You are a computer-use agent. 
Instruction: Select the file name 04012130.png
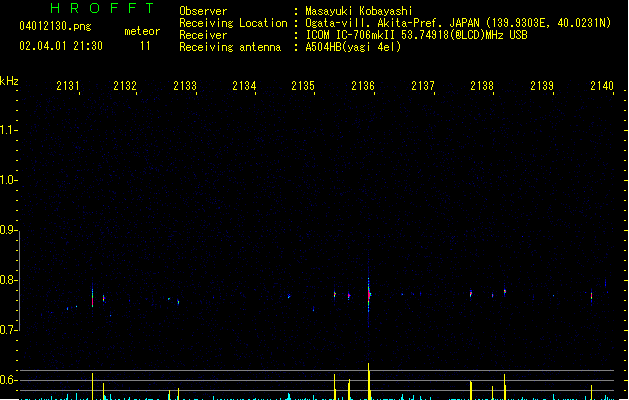pos(55,26)
